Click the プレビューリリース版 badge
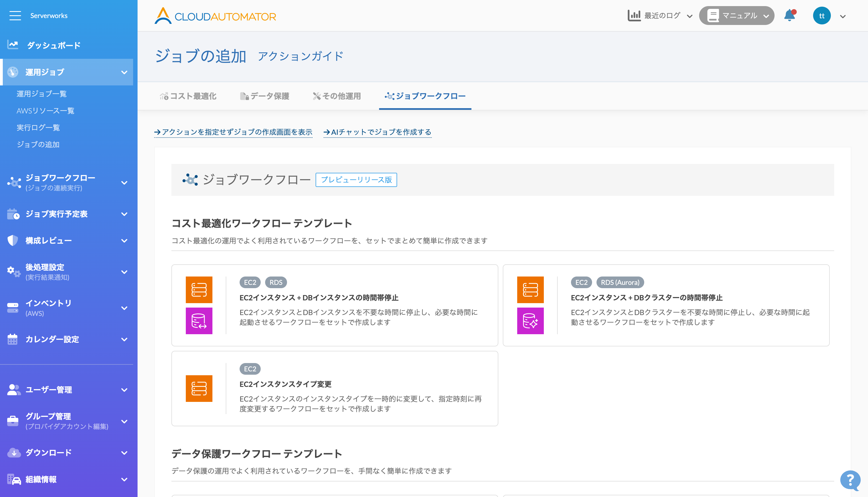This screenshot has height=497, width=868. pos(356,179)
